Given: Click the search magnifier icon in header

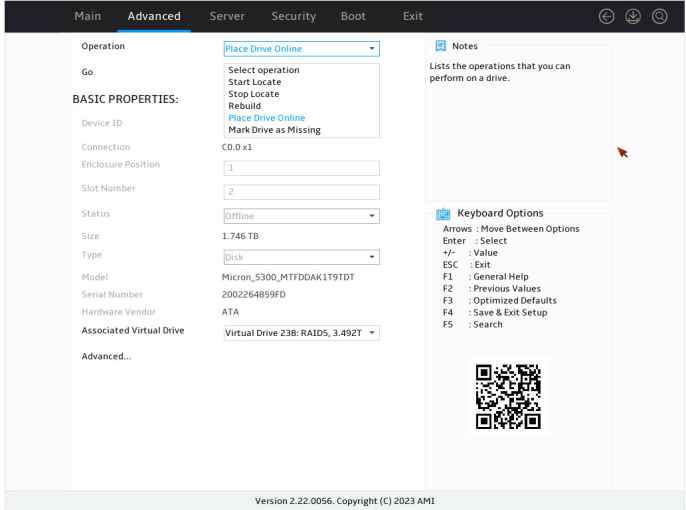Looking at the screenshot, I should tap(659, 17).
